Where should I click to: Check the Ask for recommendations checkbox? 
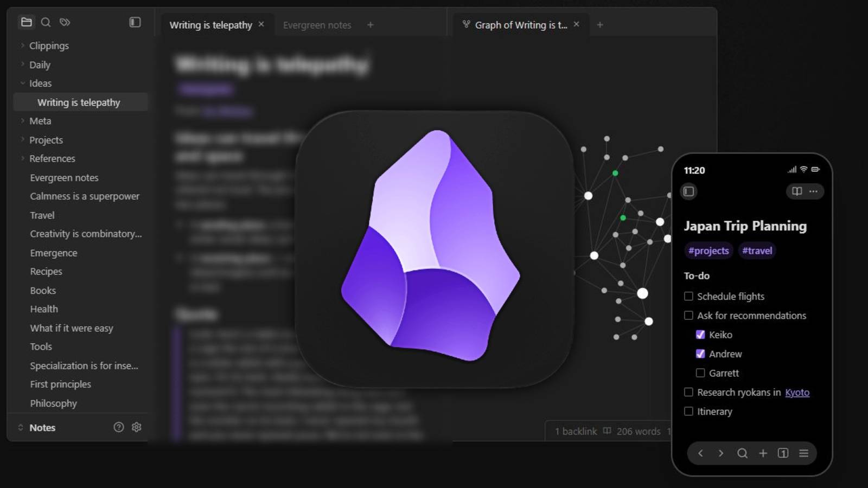click(x=688, y=316)
